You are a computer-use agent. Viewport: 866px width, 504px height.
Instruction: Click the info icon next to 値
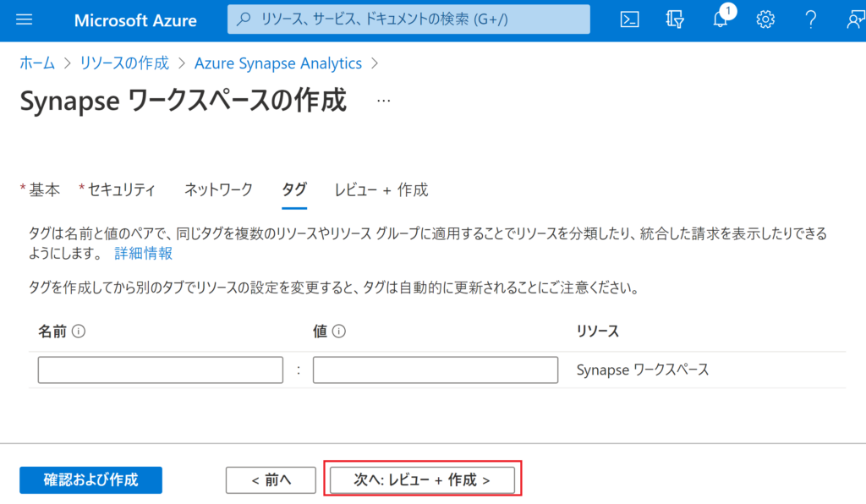pos(339,331)
